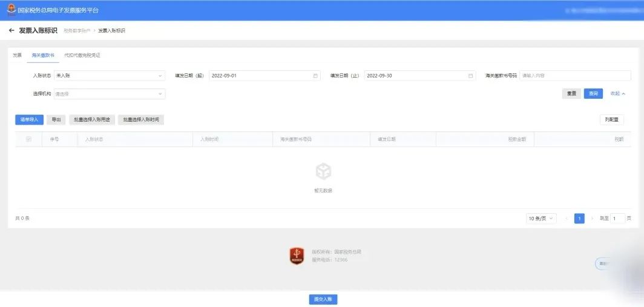Screen dimensions: 644x307
Task: Click the tax bureau emblem logo in header
Action: click(x=11, y=10)
